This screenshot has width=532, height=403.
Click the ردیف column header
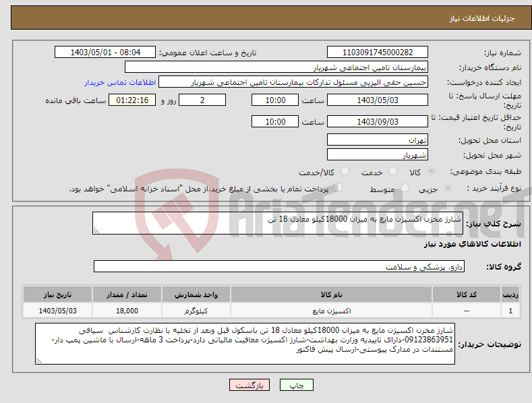510,294
